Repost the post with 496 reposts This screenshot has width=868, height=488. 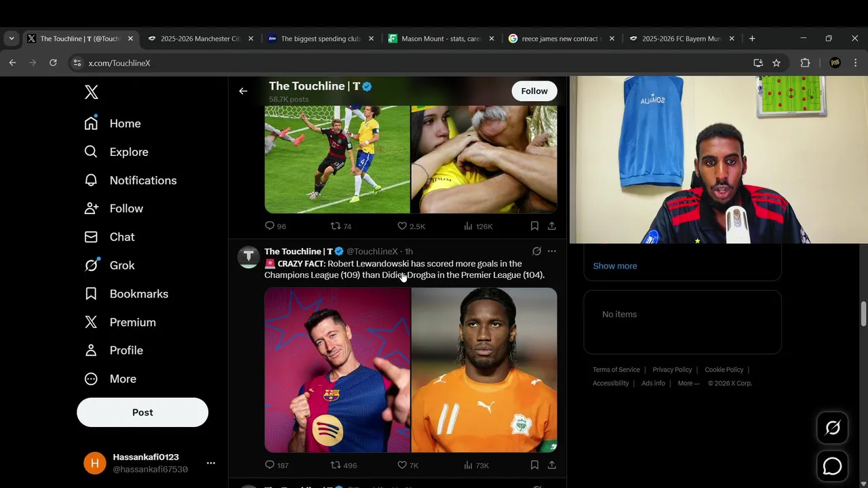(343, 465)
